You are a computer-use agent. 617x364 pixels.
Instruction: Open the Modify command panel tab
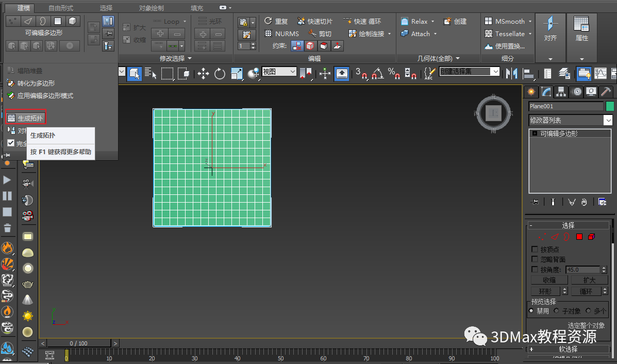click(x=546, y=92)
